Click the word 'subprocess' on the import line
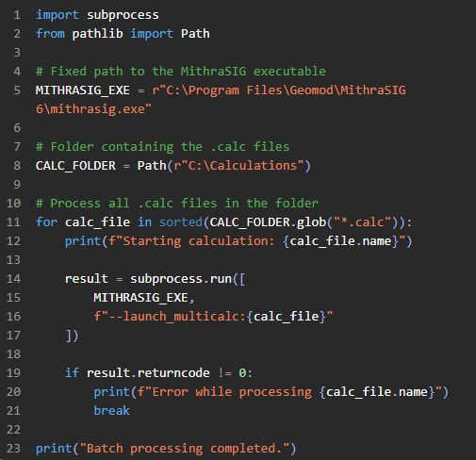 coord(123,15)
